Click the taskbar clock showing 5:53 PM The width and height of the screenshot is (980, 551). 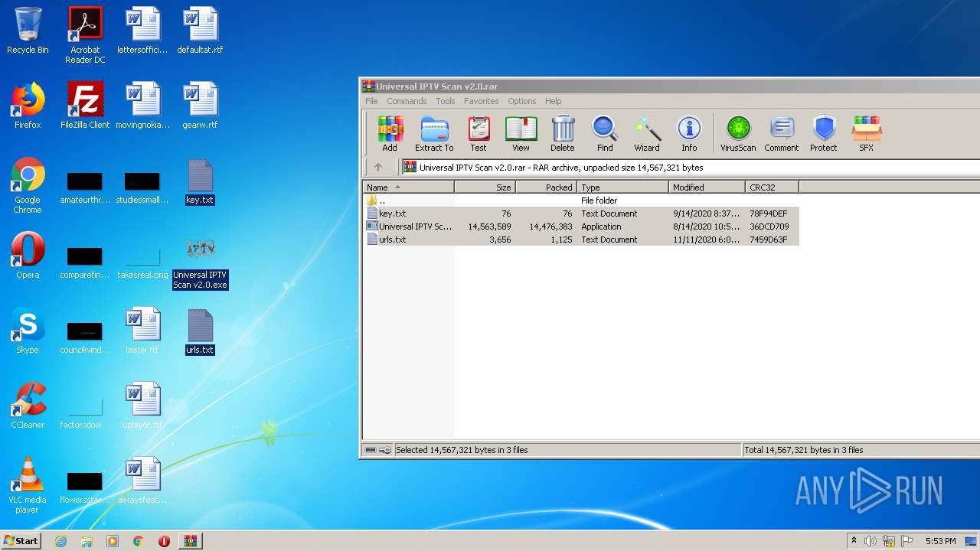[x=940, y=541]
